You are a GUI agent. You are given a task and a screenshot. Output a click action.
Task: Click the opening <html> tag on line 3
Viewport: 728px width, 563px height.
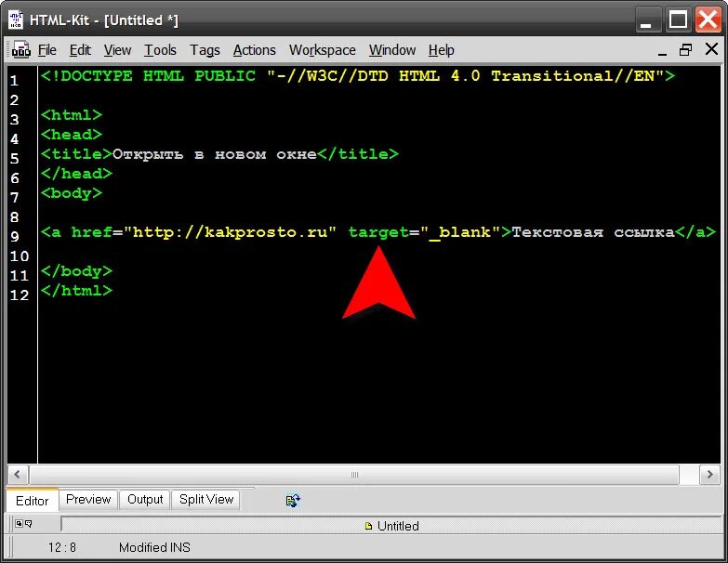point(71,115)
